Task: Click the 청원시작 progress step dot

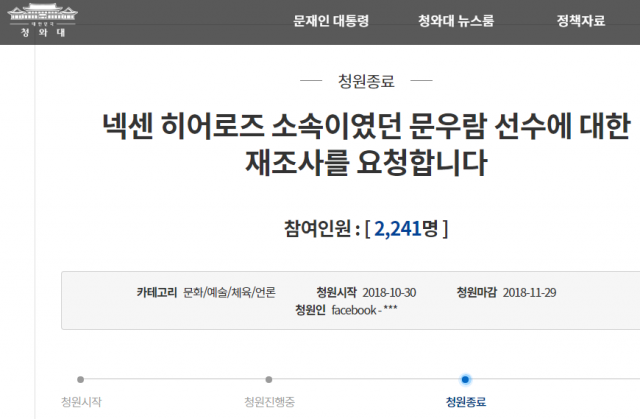Action: coord(80,379)
